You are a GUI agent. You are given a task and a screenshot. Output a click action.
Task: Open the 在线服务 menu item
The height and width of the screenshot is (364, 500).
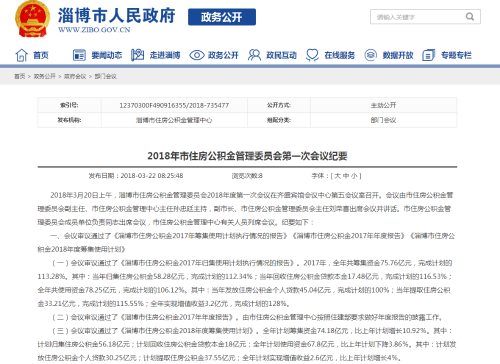[x=340, y=55]
